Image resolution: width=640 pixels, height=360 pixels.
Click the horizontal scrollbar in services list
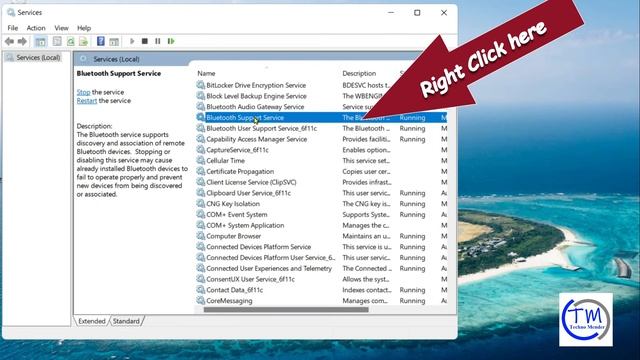pos(286,309)
